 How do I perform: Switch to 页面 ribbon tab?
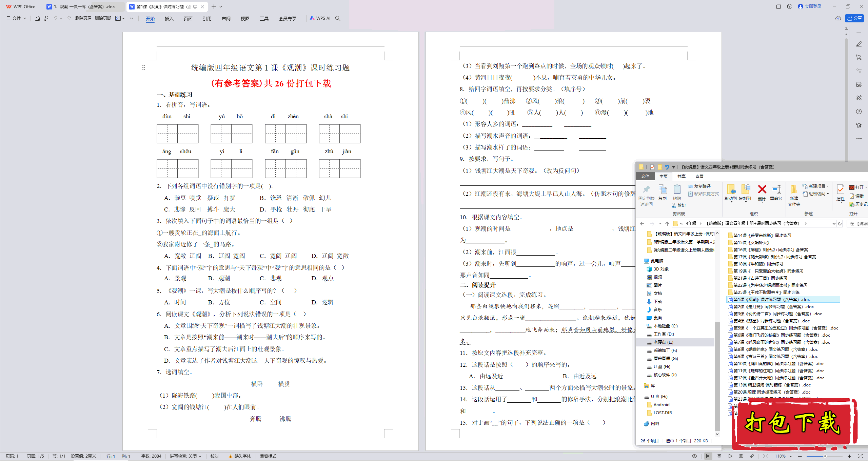pyautogui.click(x=188, y=19)
